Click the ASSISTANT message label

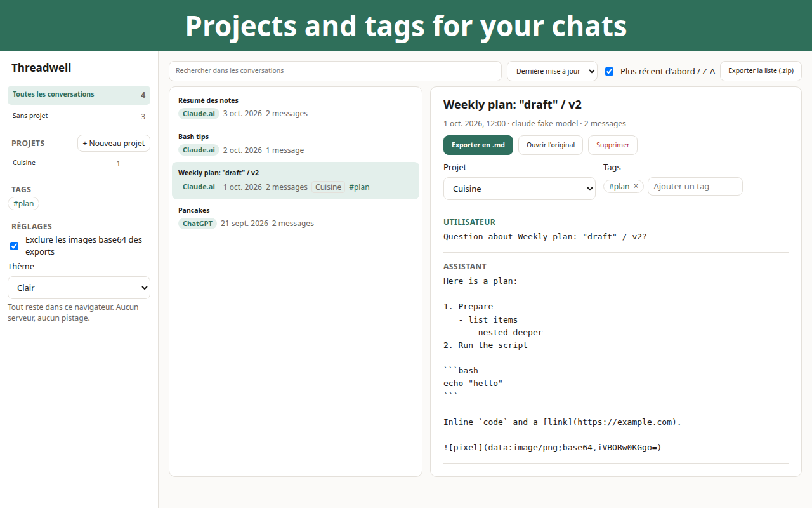click(x=465, y=267)
